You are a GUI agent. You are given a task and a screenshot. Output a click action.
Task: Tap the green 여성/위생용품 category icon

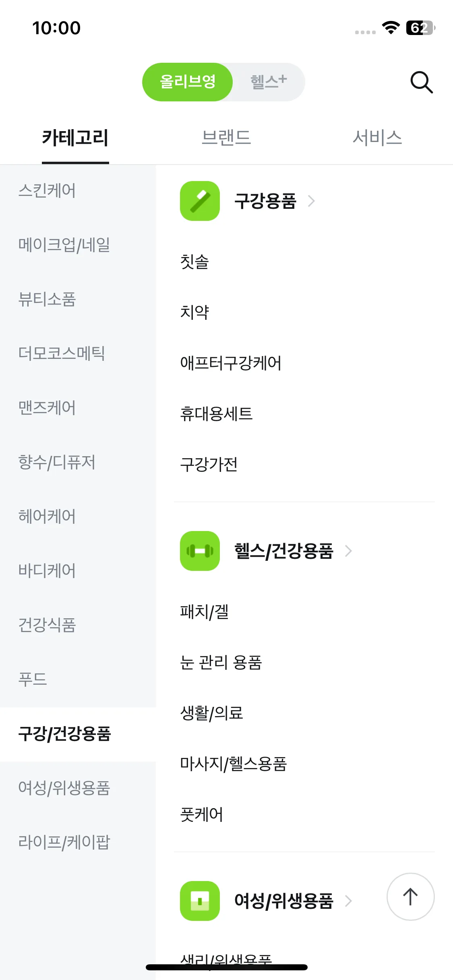[200, 901]
